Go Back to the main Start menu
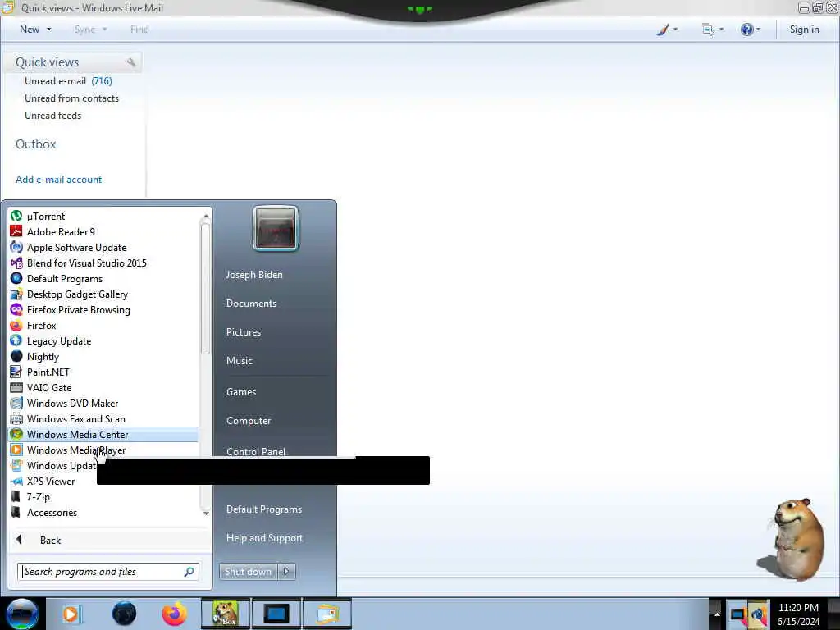Viewport: 840px width, 630px height. coord(110,540)
